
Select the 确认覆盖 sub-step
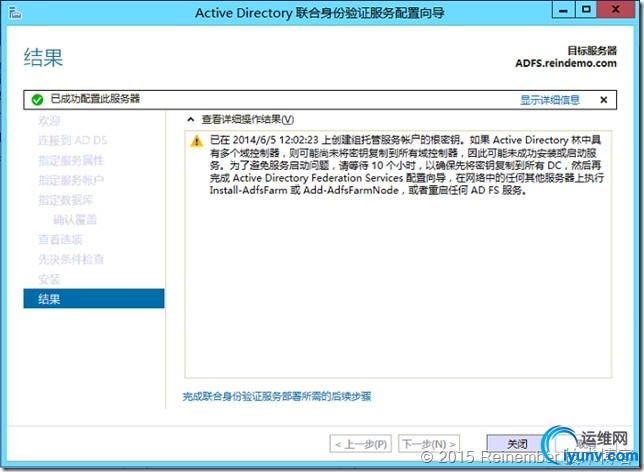(75, 220)
